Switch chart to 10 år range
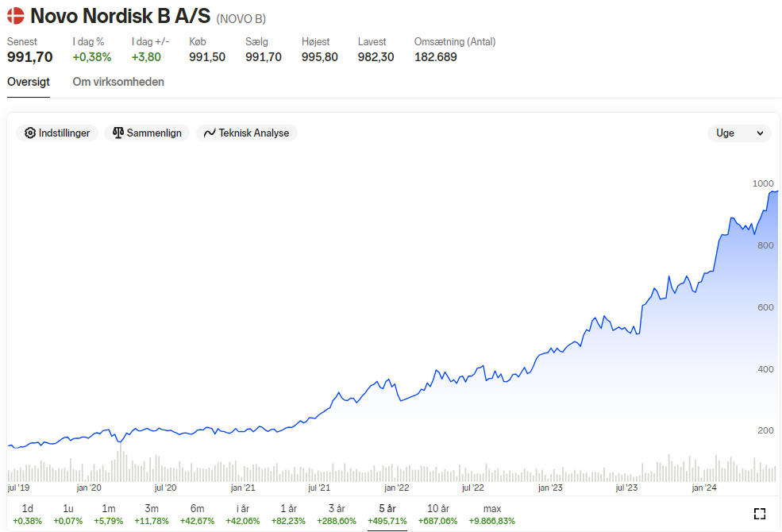 pos(438,515)
